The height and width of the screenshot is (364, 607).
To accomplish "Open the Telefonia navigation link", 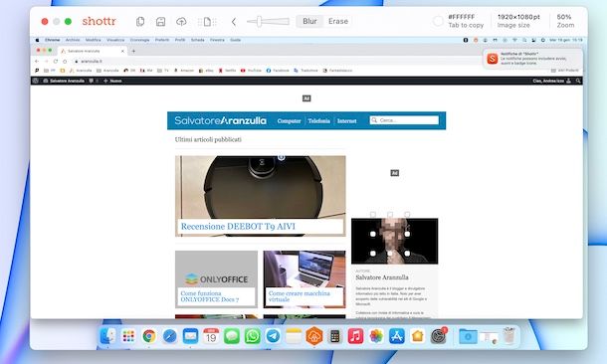I will pyautogui.click(x=319, y=120).
